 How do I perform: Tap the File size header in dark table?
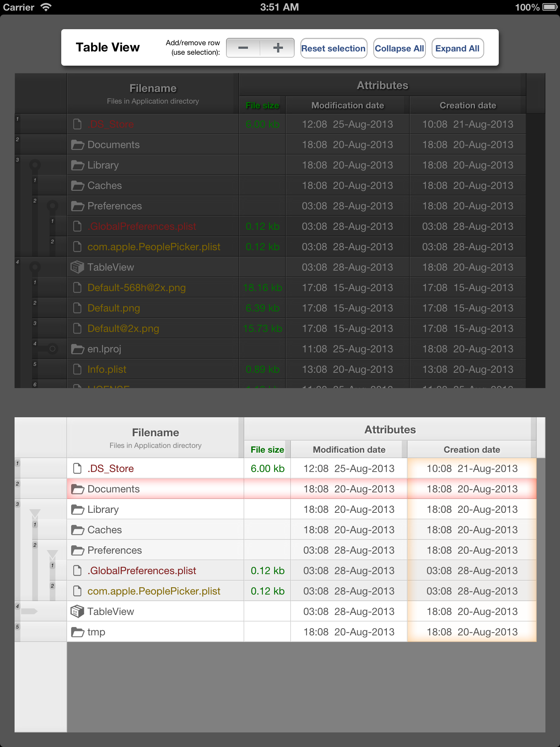point(262,105)
